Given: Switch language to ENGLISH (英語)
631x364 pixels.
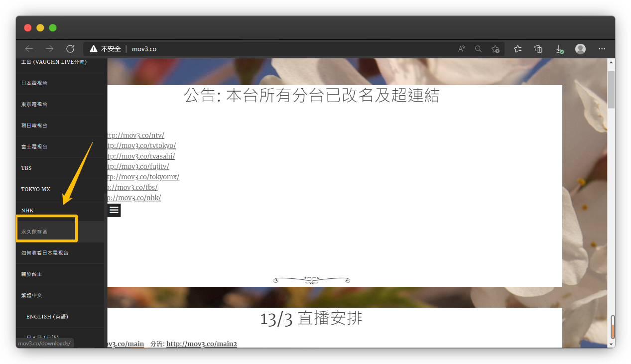Looking at the screenshot, I should coord(60,317).
